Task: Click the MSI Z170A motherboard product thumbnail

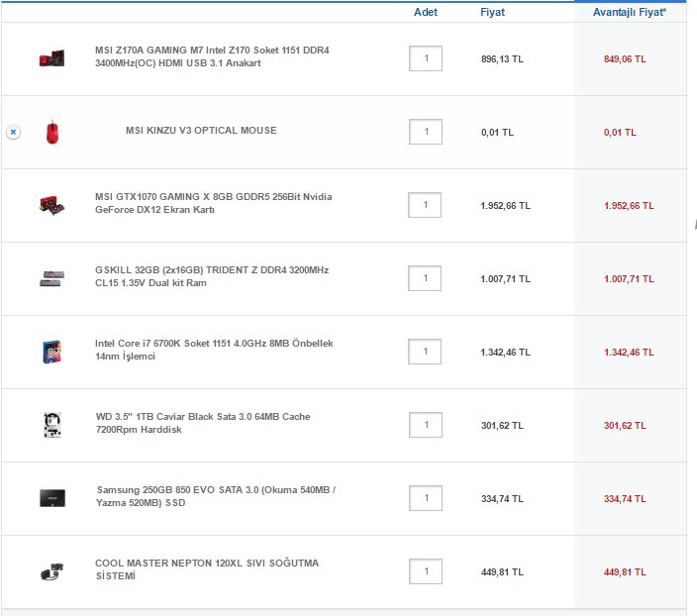Action: coord(51,58)
